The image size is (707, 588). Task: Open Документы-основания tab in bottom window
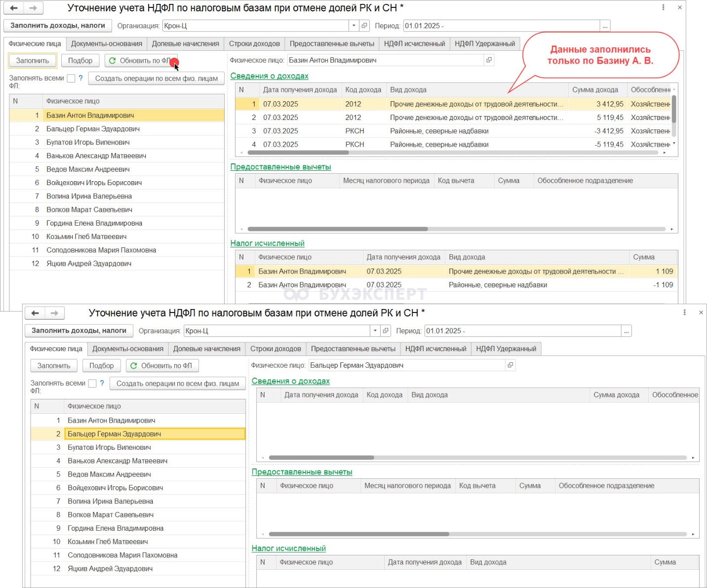point(128,349)
